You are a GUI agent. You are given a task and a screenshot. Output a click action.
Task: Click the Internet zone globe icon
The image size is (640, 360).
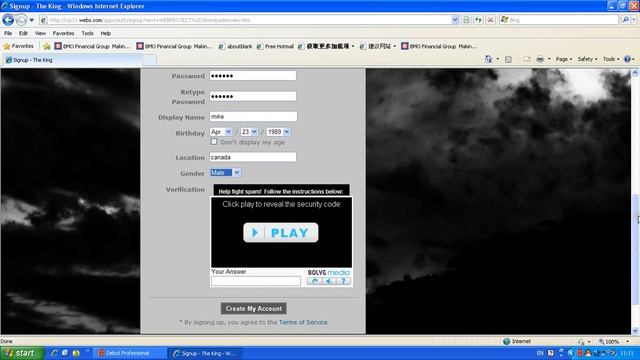[507, 341]
